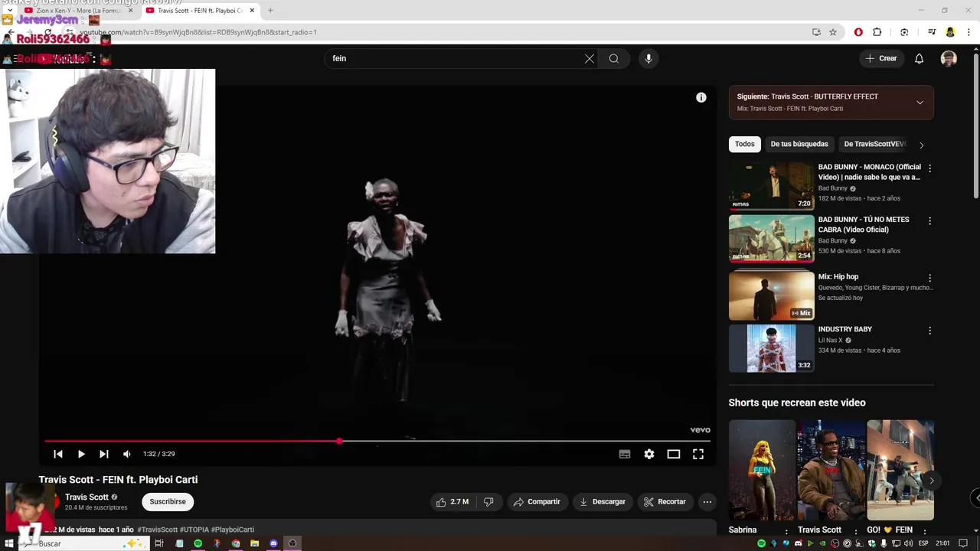Screen dimensions: 980x551
Task: Toggle subtitles on the player
Action: pos(625,454)
